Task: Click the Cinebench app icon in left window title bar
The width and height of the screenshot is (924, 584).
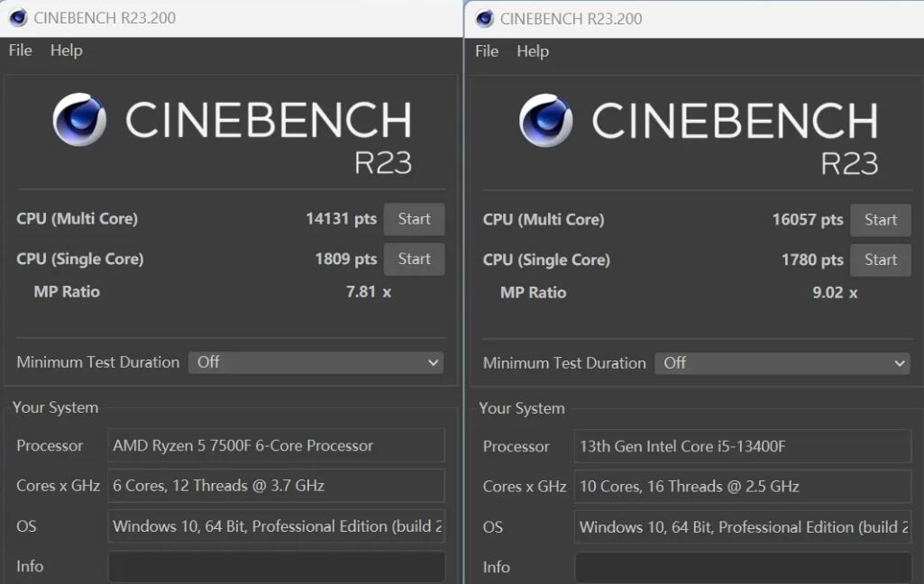Action: pyautogui.click(x=18, y=17)
